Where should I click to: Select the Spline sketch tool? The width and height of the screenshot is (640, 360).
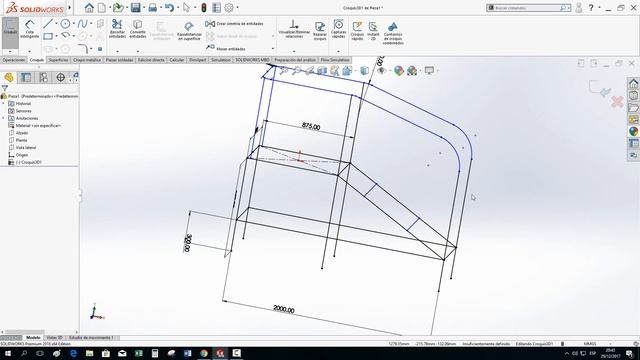[x=82, y=24]
